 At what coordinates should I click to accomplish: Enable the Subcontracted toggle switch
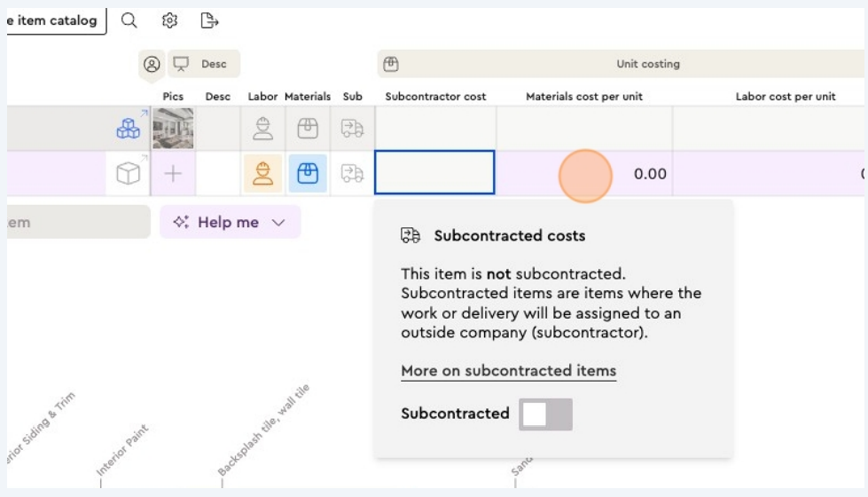click(x=544, y=414)
